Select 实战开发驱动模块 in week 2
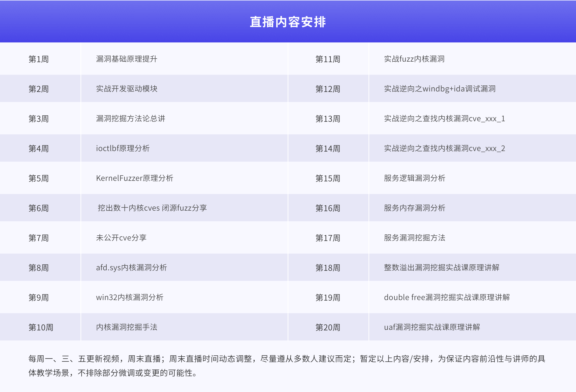Viewport: 576px width, 392px height. 127,89
